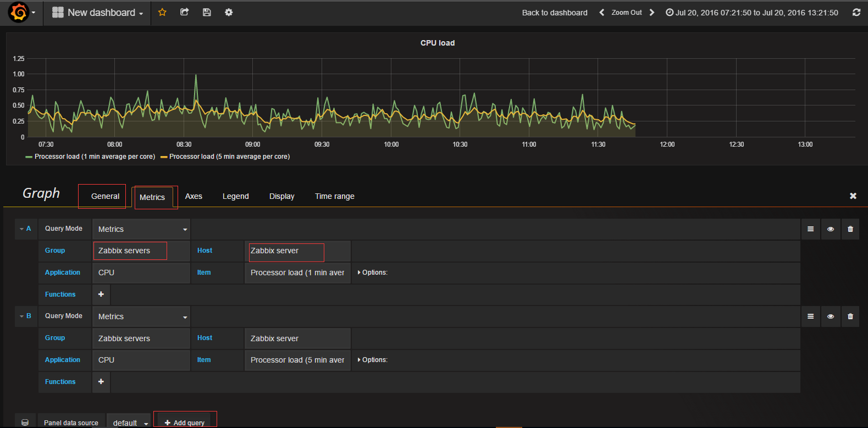Click Add query button
The image size is (868, 428).
[185, 422]
